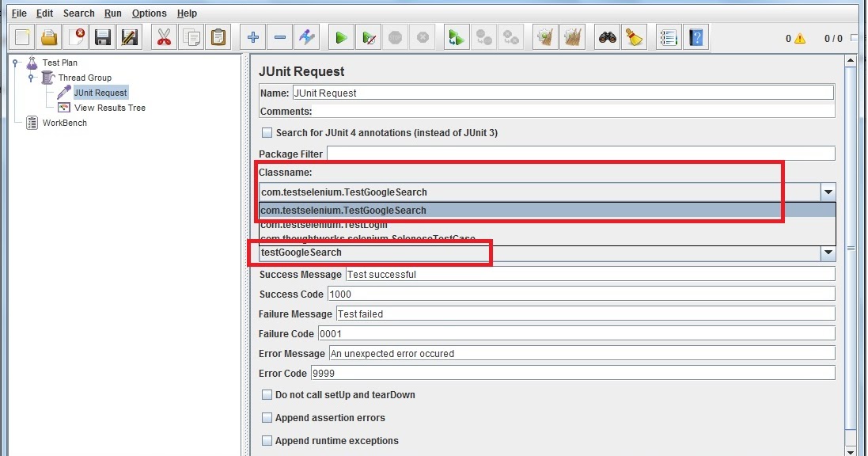Paste element from clipboard icon
868x456 pixels.
click(x=218, y=36)
